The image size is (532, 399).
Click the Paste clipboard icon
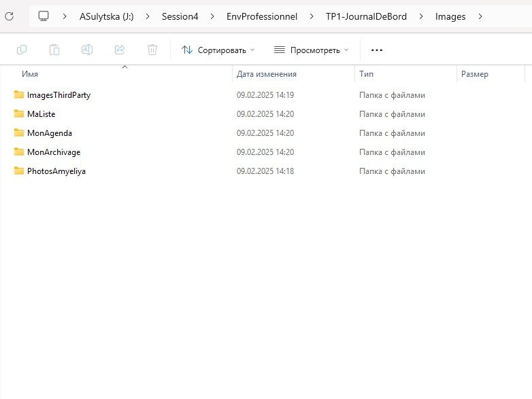tap(54, 50)
